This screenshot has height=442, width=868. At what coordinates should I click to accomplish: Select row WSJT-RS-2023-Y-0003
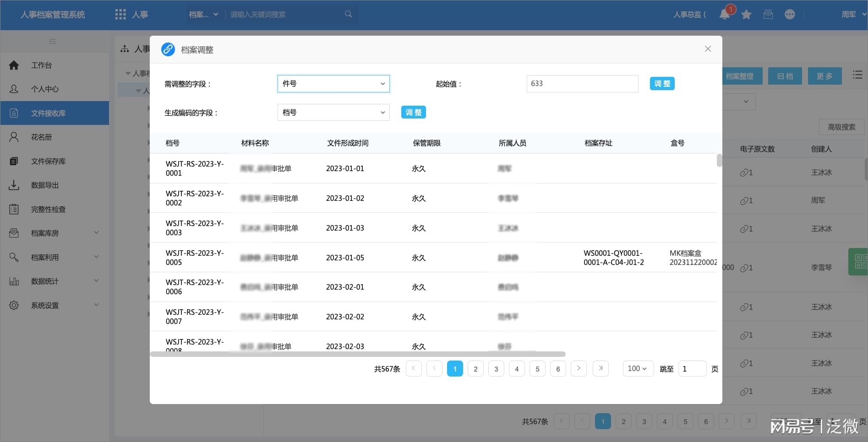(433, 228)
